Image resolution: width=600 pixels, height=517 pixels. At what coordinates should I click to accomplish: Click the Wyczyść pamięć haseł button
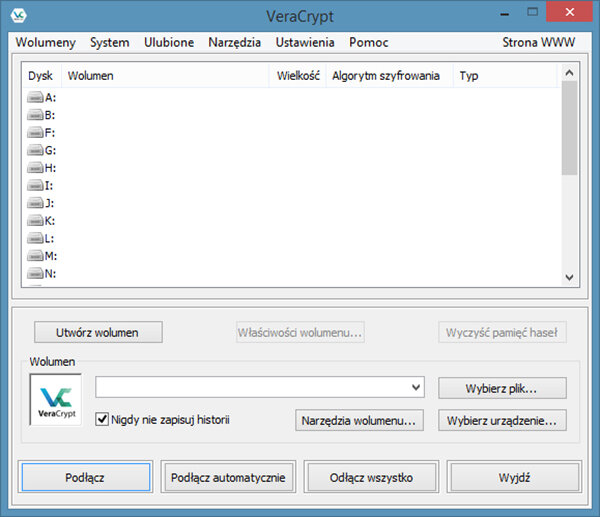(502, 332)
